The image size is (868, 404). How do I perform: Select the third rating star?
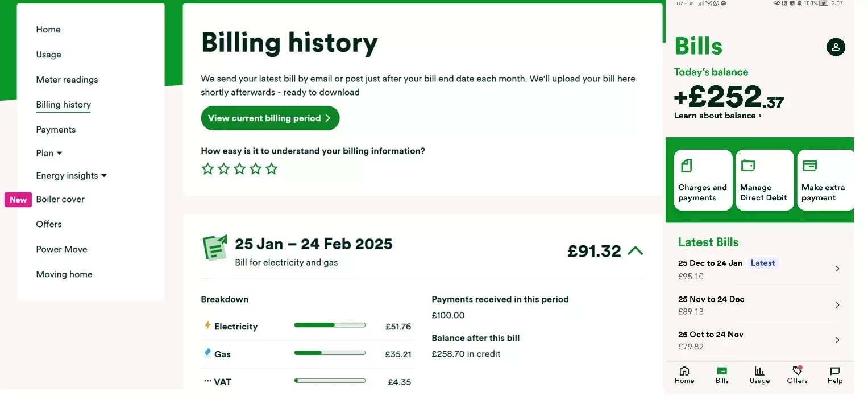click(240, 169)
